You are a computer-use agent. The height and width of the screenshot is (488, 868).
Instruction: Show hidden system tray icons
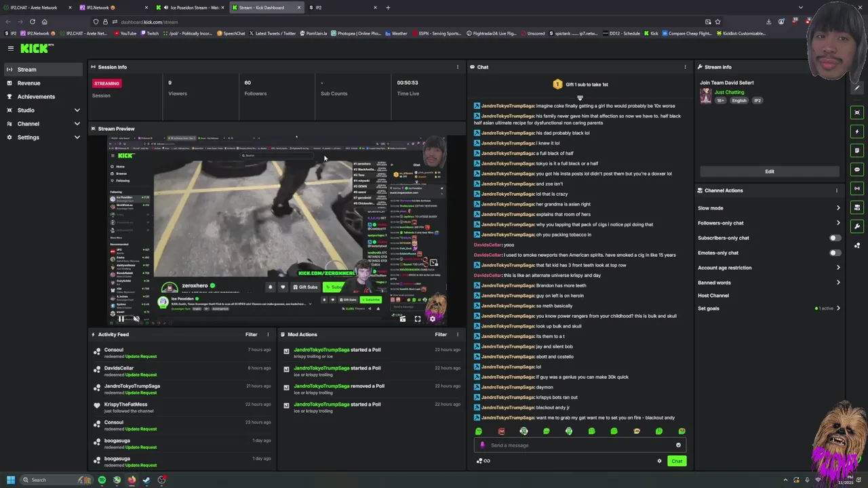point(786,480)
